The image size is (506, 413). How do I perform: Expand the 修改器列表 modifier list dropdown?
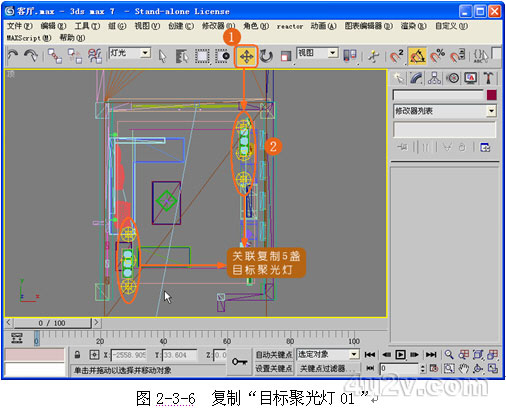pyautogui.click(x=491, y=111)
